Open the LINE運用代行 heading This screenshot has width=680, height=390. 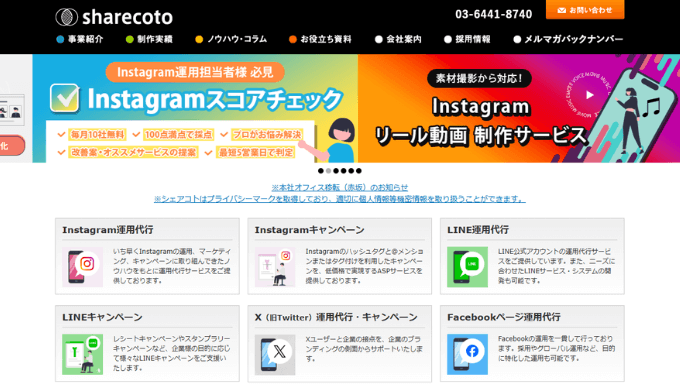[x=478, y=230]
